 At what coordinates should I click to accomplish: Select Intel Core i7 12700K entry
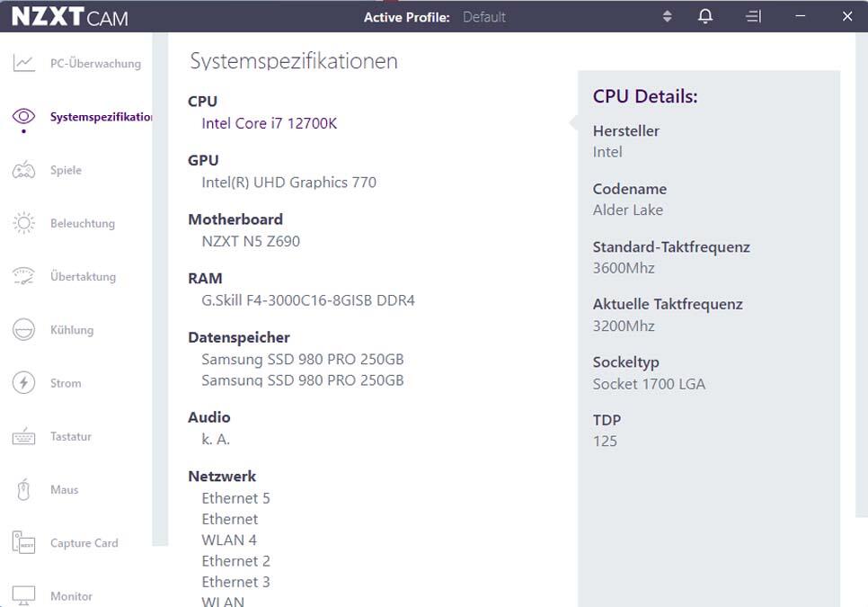[x=269, y=123]
